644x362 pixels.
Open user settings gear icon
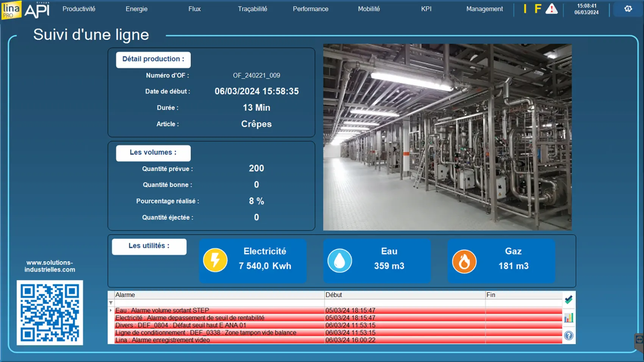[628, 9]
